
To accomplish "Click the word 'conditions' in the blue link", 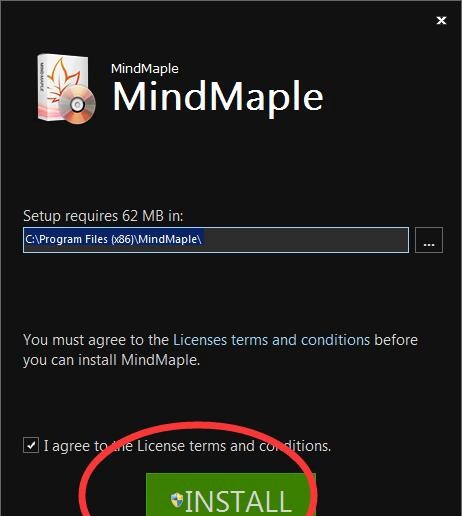I will [x=335, y=340].
